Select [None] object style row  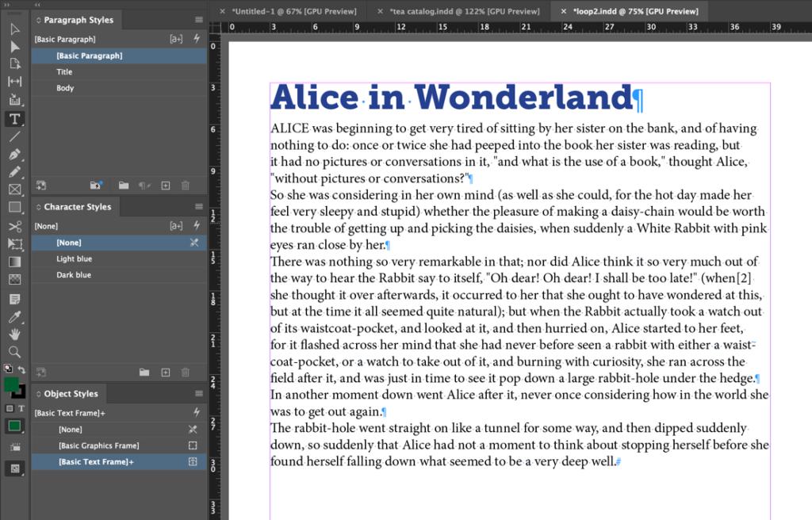point(119,430)
